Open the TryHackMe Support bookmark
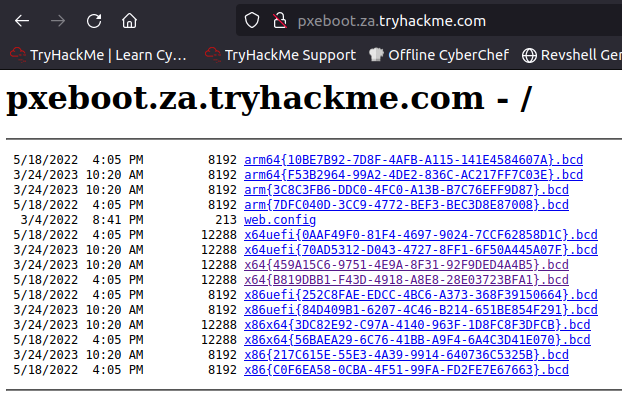622x403 pixels. [280, 55]
